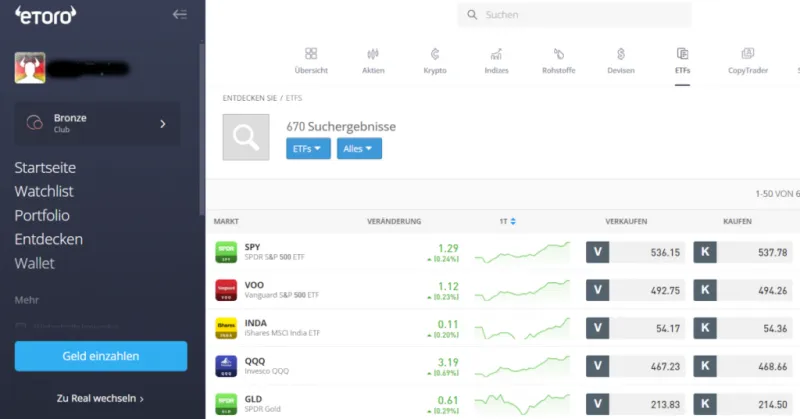Click the INDA iShares logo icon
The image size is (800, 419).
226,328
